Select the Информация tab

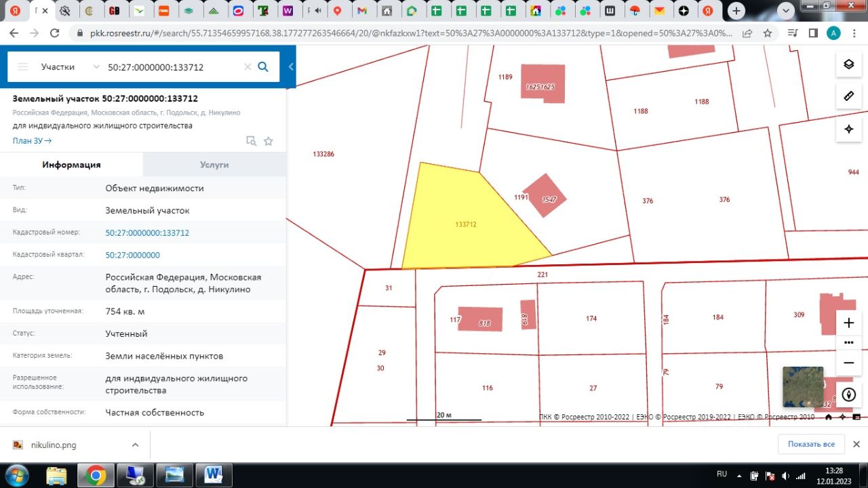coord(71,165)
